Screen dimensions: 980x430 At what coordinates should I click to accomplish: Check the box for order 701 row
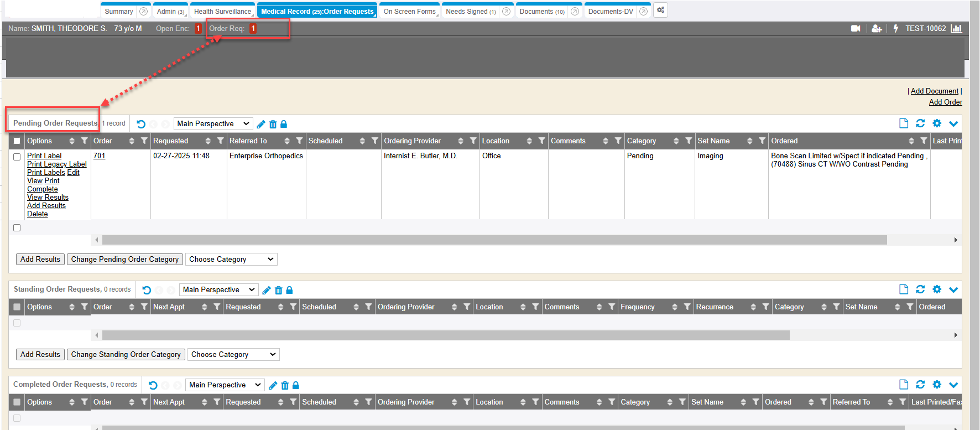point(17,157)
